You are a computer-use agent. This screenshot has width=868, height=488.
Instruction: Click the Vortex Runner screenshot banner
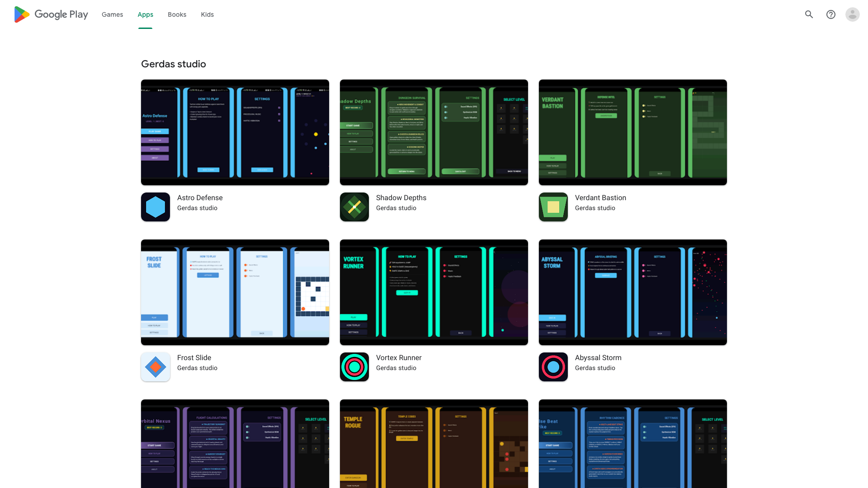pyautogui.click(x=434, y=292)
